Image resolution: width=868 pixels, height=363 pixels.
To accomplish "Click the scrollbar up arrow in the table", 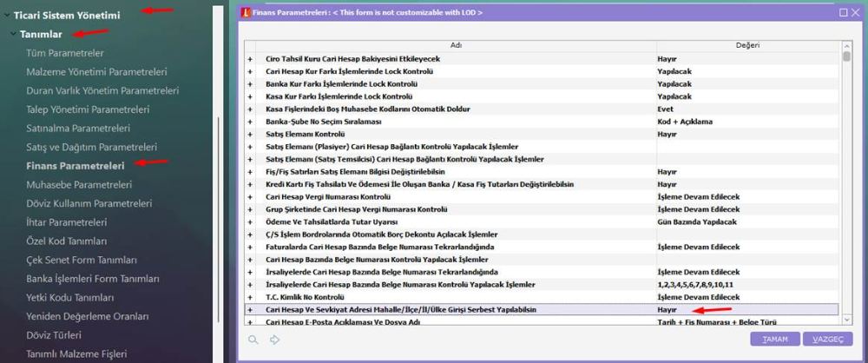I will coord(846,45).
